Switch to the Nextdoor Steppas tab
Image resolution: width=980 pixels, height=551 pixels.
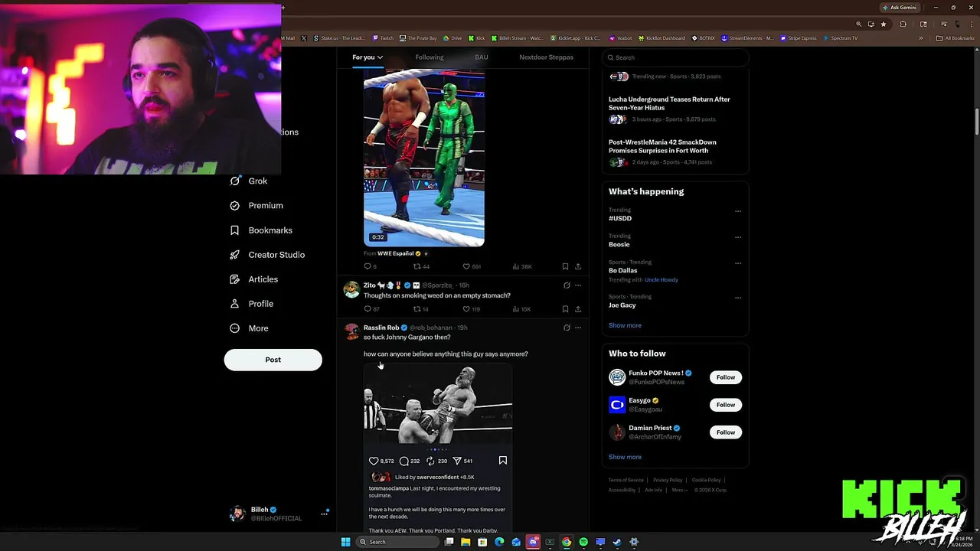click(x=546, y=57)
